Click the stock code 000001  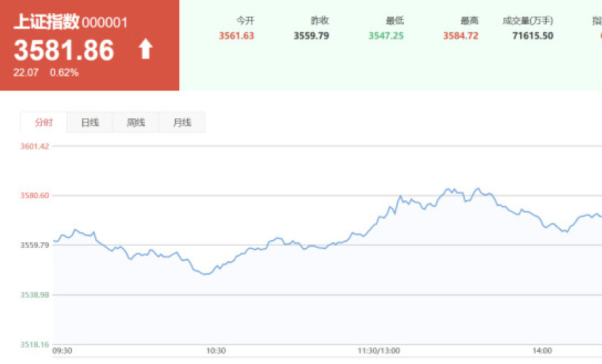pyautogui.click(x=104, y=23)
